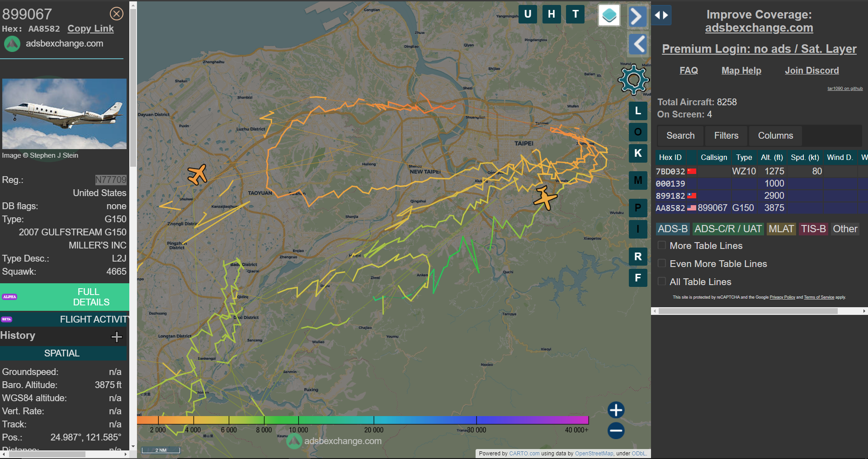Viewport: 868px width, 459px height.
Task: Sort table by Callsign column
Action: [x=714, y=157]
